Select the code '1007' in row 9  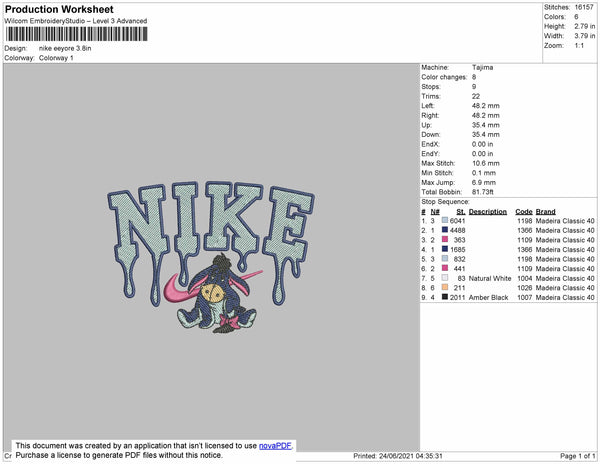525,298
